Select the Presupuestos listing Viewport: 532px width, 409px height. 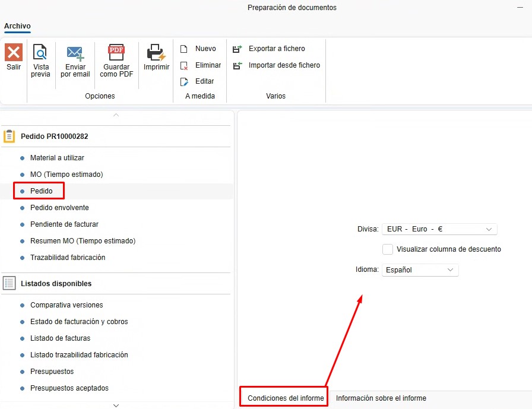[x=52, y=372]
